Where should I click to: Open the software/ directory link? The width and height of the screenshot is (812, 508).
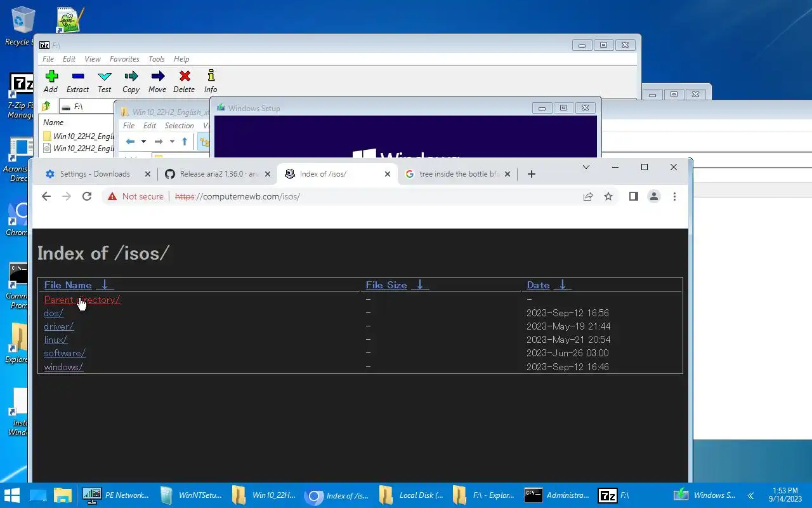65,353
